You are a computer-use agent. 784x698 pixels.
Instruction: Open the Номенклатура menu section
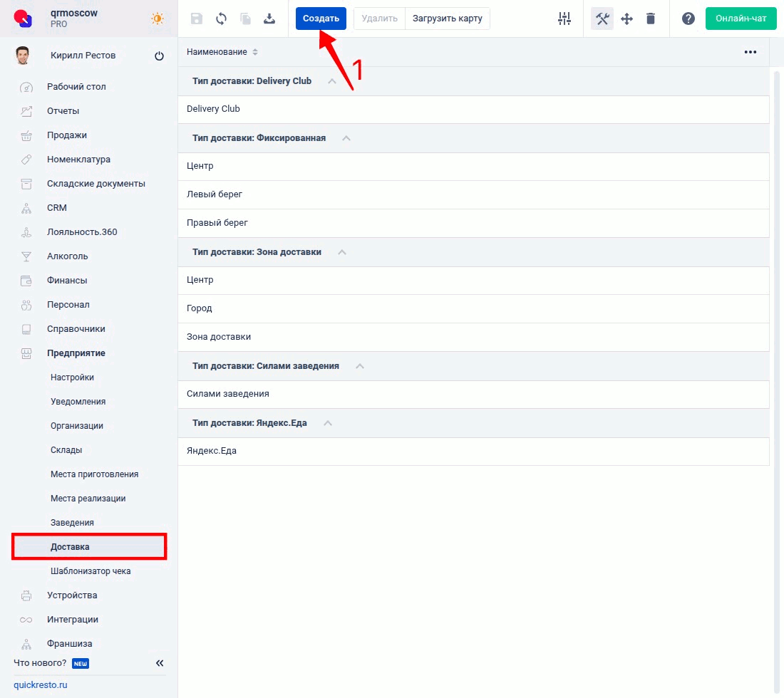coord(78,160)
